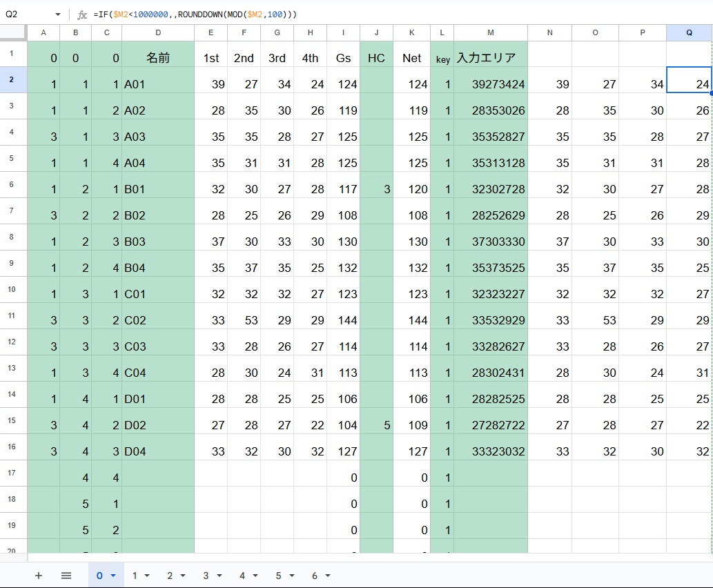
Task: Switch to sheet tab 1
Action: (135, 576)
